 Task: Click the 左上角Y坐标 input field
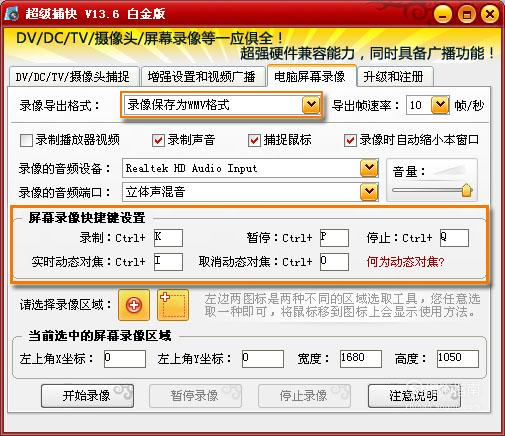[x=263, y=359]
